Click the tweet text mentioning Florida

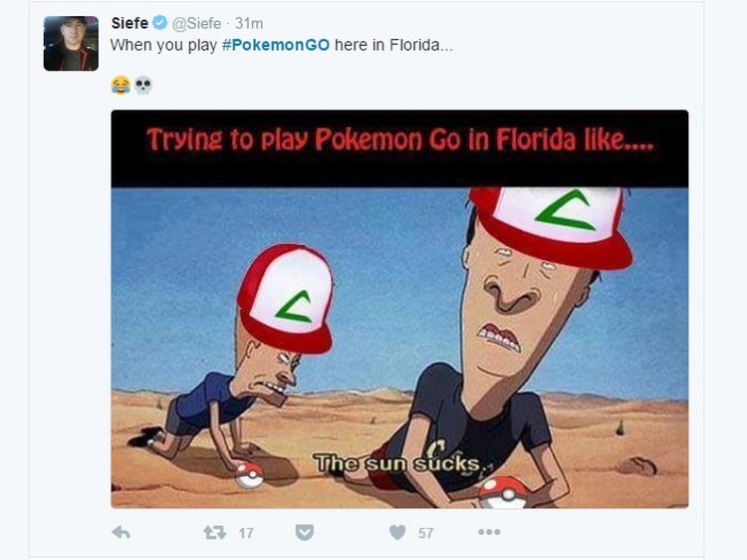(282, 45)
